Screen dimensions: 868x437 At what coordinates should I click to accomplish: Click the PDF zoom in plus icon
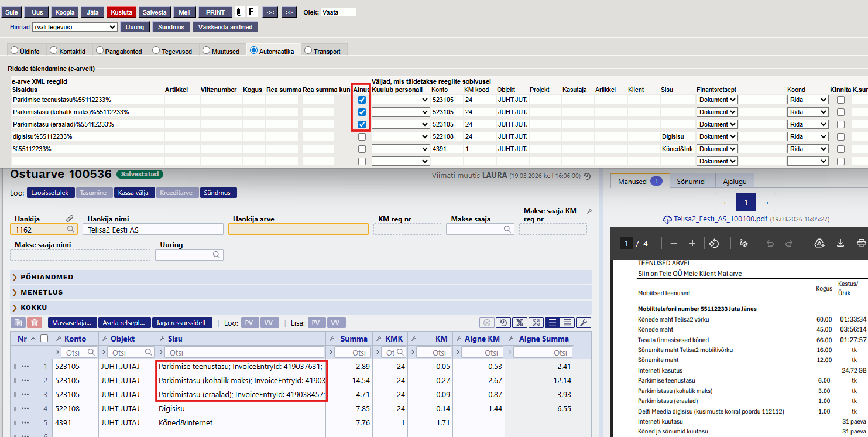pos(692,243)
